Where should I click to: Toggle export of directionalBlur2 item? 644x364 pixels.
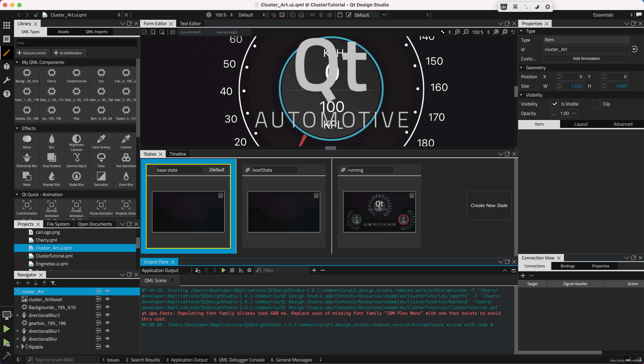(98, 315)
